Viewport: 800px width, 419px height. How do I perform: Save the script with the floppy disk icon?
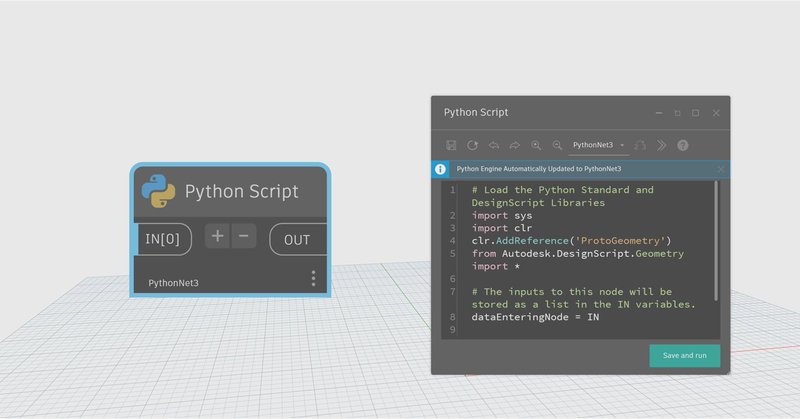tap(451, 145)
